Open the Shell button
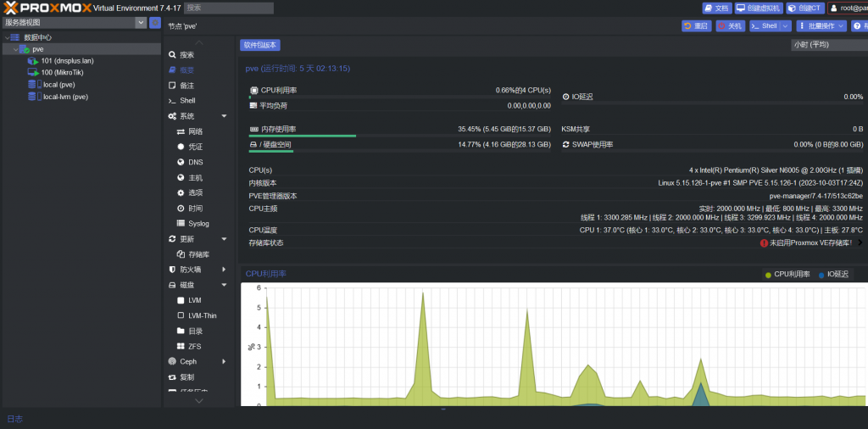The width and height of the screenshot is (868, 429). pyautogui.click(x=765, y=26)
